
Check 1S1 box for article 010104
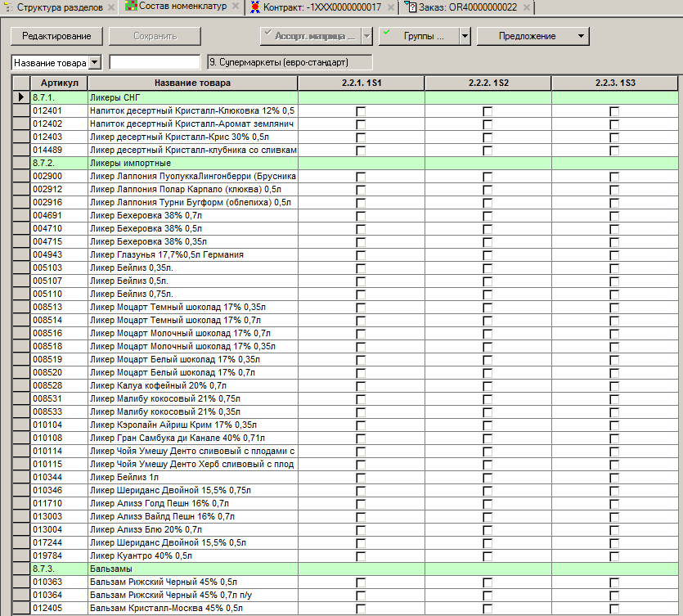tap(361, 425)
